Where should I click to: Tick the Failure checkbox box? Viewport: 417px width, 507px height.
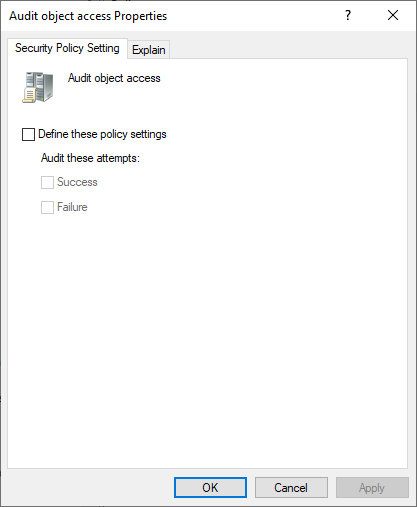tap(47, 207)
